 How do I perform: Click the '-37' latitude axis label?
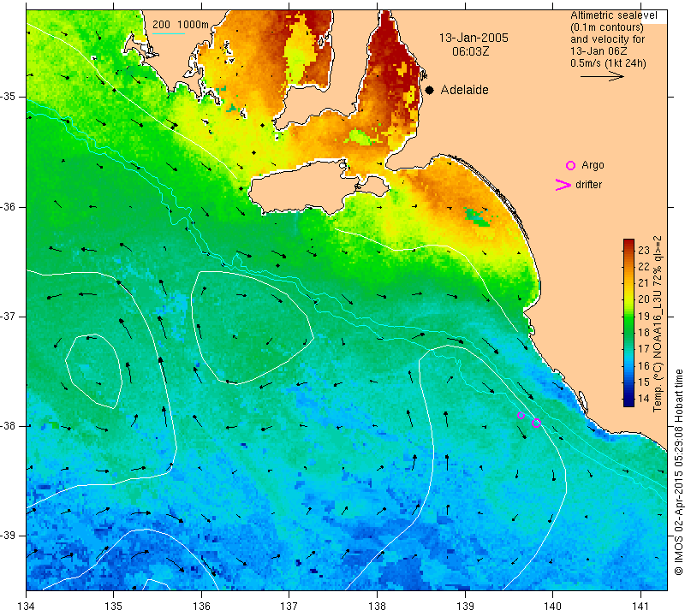(x=9, y=316)
